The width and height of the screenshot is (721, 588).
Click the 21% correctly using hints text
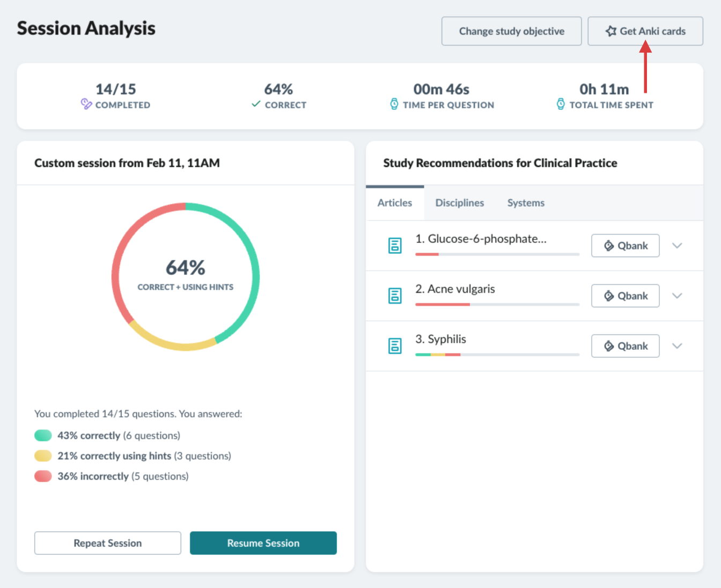coord(144,455)
